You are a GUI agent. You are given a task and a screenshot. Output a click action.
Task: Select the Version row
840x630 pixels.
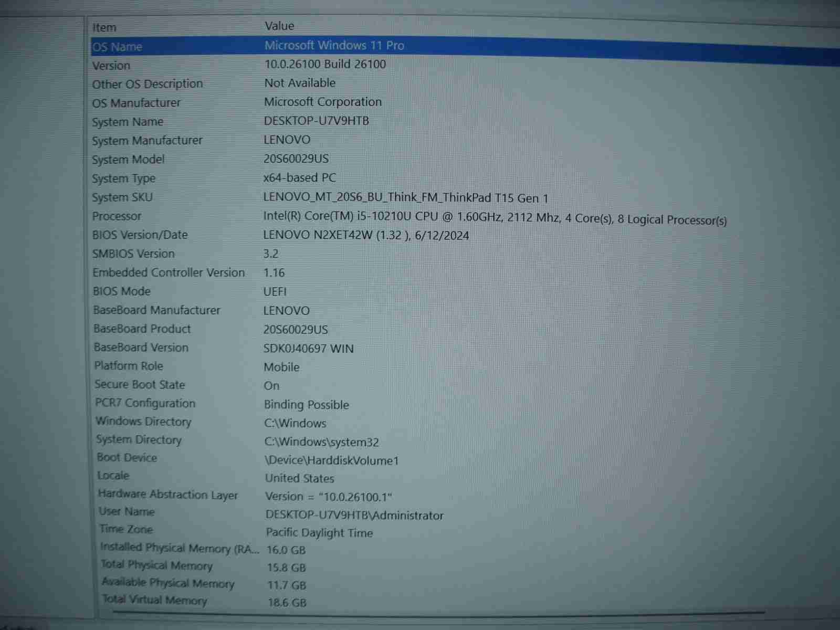click(111, 66)
